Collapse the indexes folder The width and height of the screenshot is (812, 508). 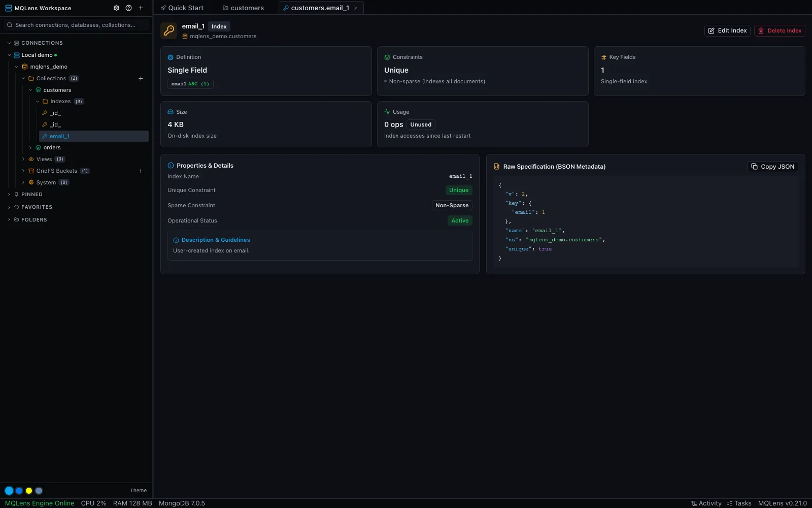38,102
